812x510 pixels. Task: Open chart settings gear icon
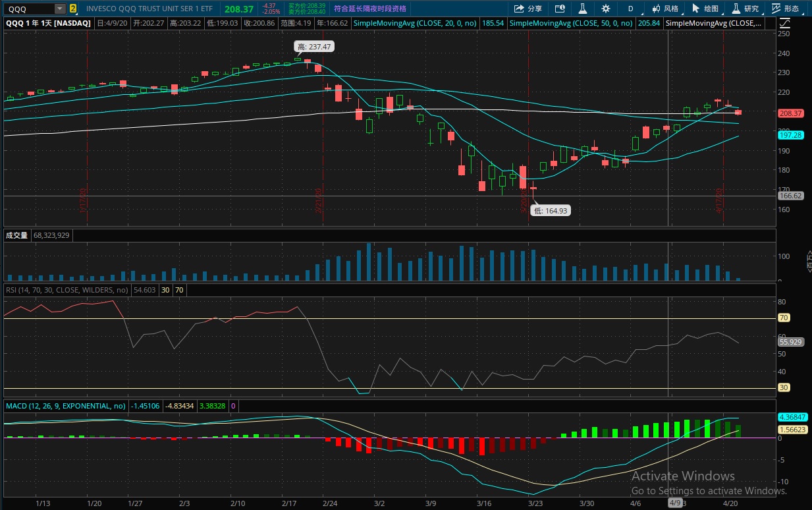point(605,9)
